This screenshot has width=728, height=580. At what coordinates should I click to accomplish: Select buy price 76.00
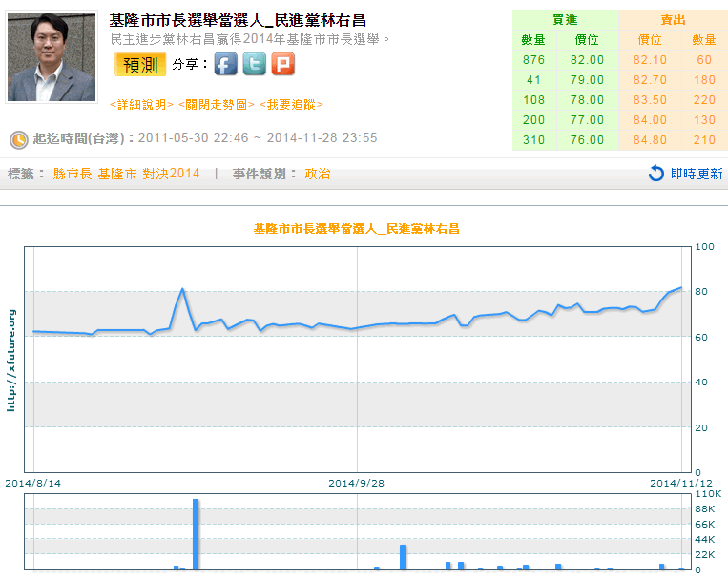pyautogui.click(x=588, y=140)
